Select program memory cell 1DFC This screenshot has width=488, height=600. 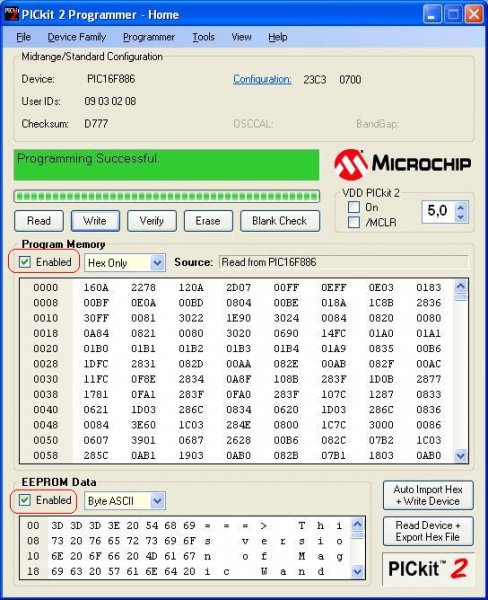point(96,364)
